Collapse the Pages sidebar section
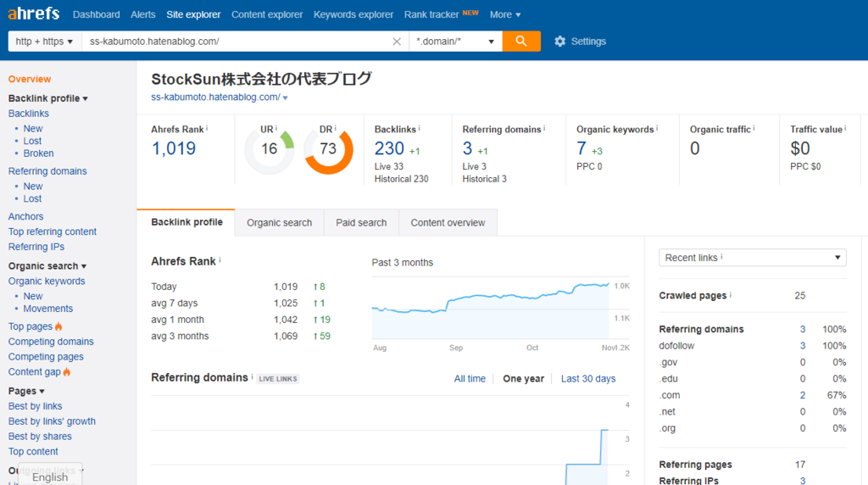The image size is (868, 485). click(x=26, y=391)
